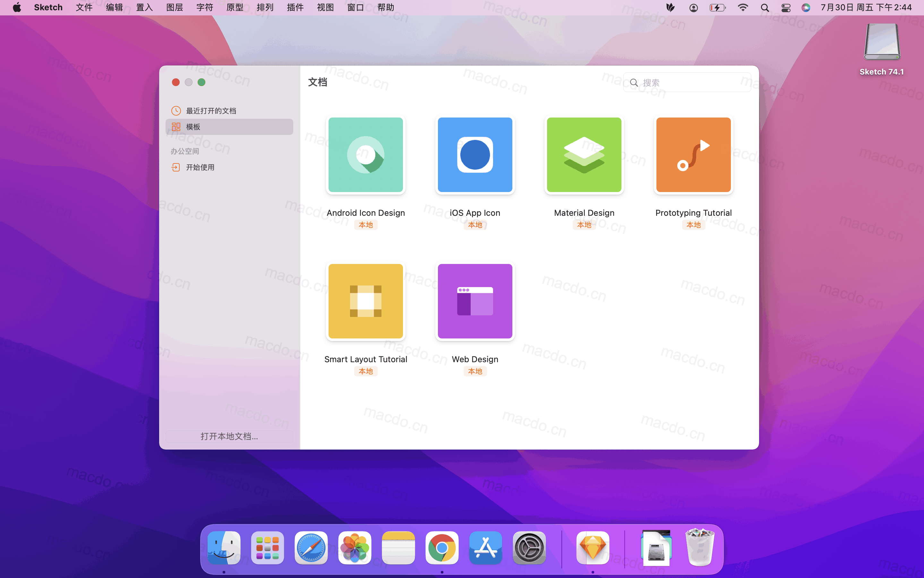
Task: Click the battery icon in the menu bar
Action: pos(717,8)
